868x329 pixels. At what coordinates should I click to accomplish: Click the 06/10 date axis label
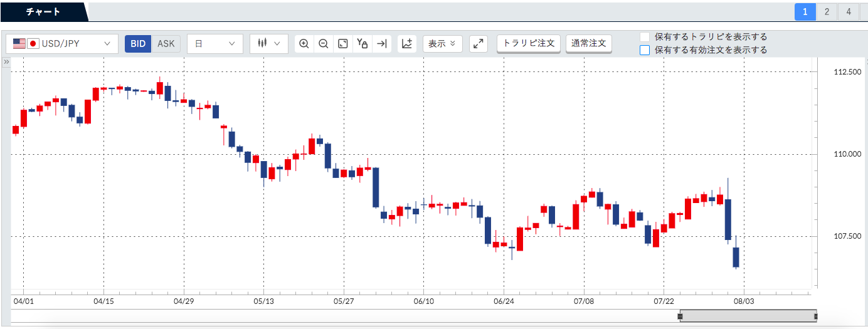click(424, 301)
